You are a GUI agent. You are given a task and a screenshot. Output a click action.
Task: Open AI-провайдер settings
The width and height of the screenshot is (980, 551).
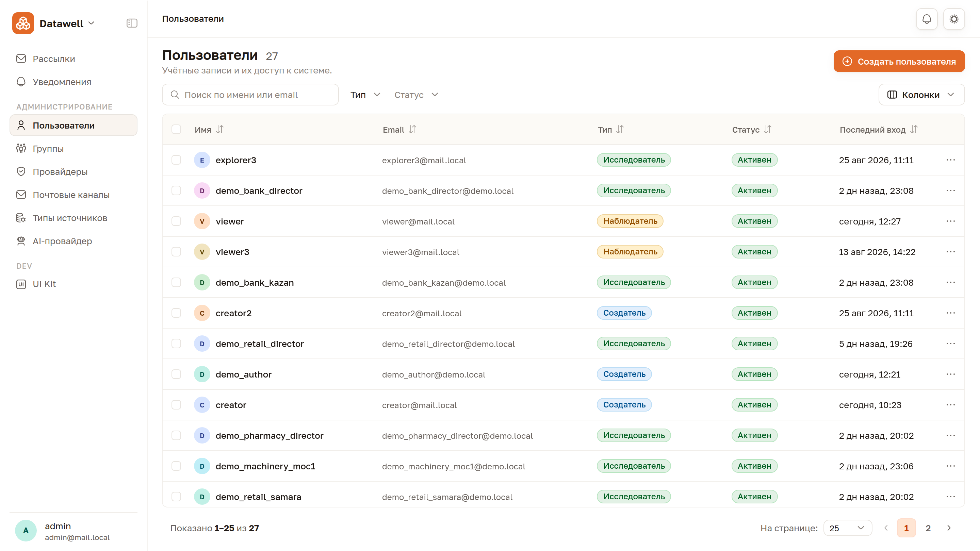[x=73, y=241]
